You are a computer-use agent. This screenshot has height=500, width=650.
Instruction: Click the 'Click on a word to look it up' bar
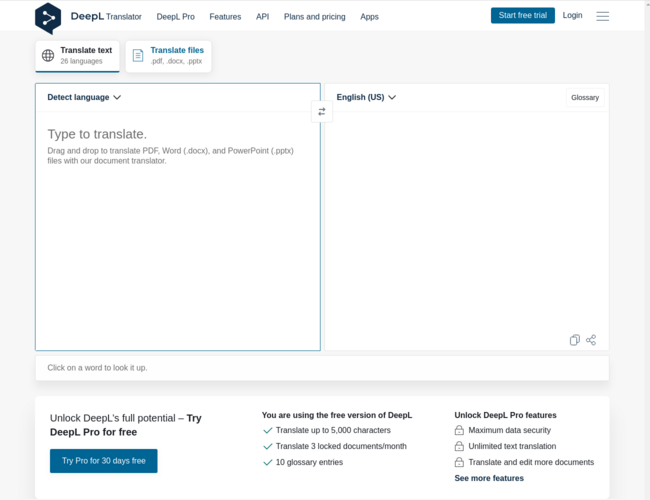[322, 368]
